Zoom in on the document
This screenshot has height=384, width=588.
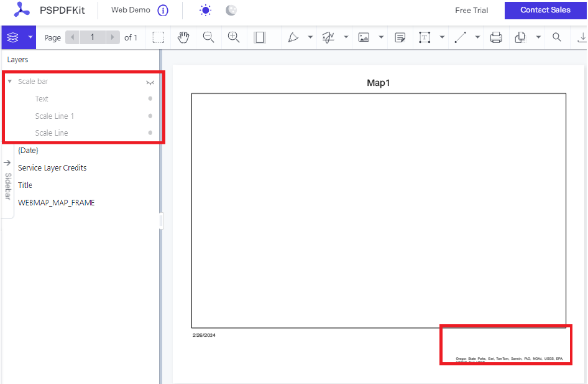(x=234, y=37)
